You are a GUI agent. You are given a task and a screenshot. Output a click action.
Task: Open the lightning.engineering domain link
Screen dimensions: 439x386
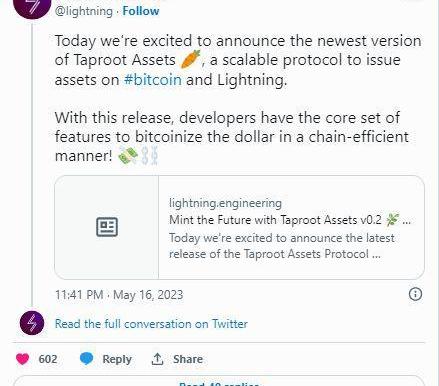[x=225, y=203]
